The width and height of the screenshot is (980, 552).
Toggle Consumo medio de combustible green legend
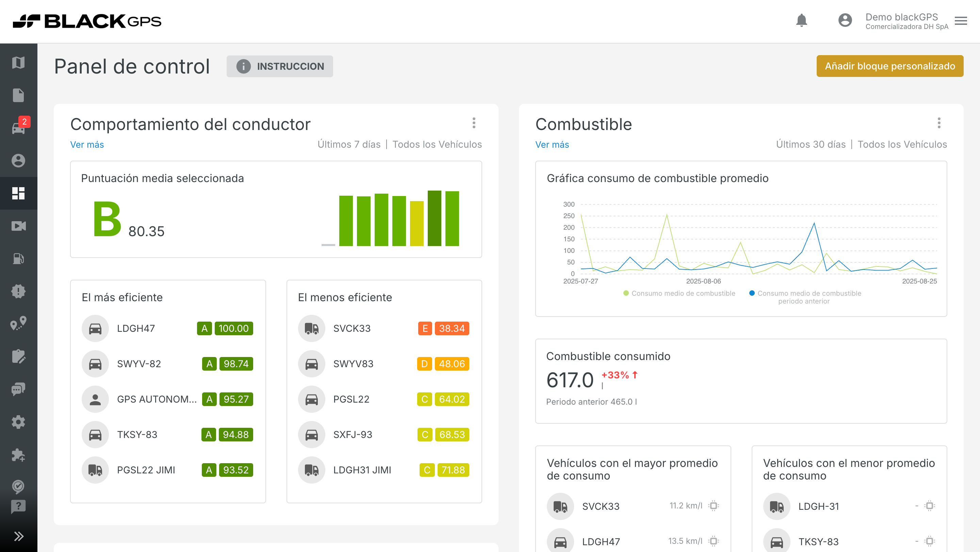click(x=679, y=293)
